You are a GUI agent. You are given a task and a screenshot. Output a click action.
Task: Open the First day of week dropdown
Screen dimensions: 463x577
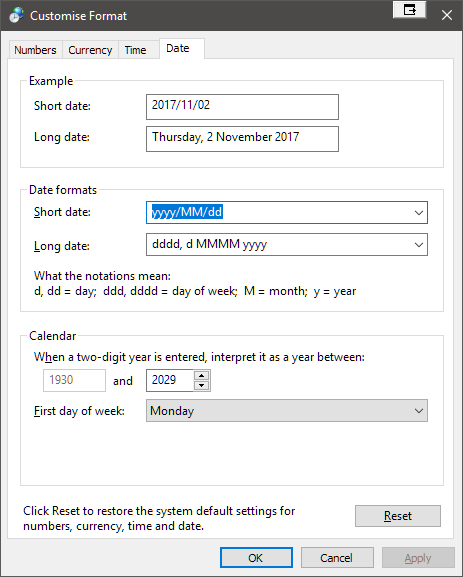coord(287,411)
